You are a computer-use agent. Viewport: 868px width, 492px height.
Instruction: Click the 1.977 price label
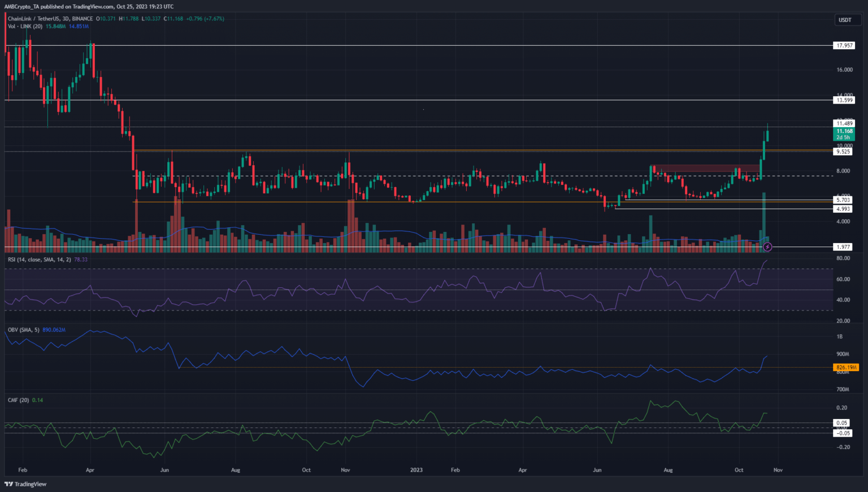pos(843,247)
